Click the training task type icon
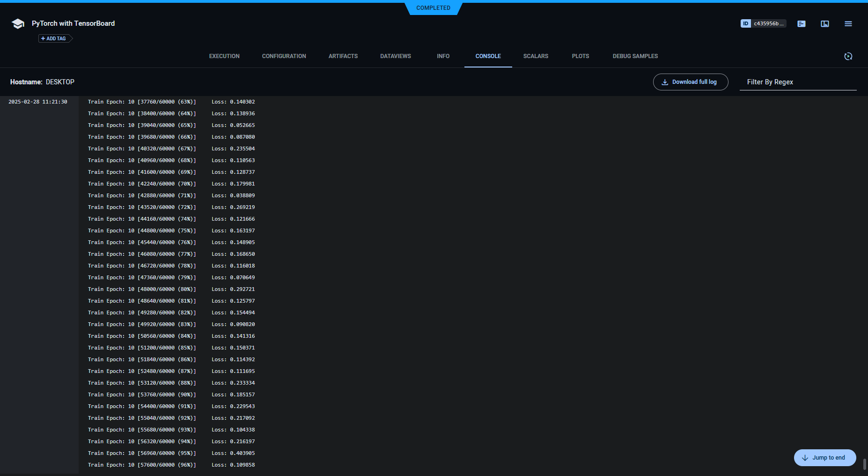This screenshot has width=868, height=476. [18, 24]
